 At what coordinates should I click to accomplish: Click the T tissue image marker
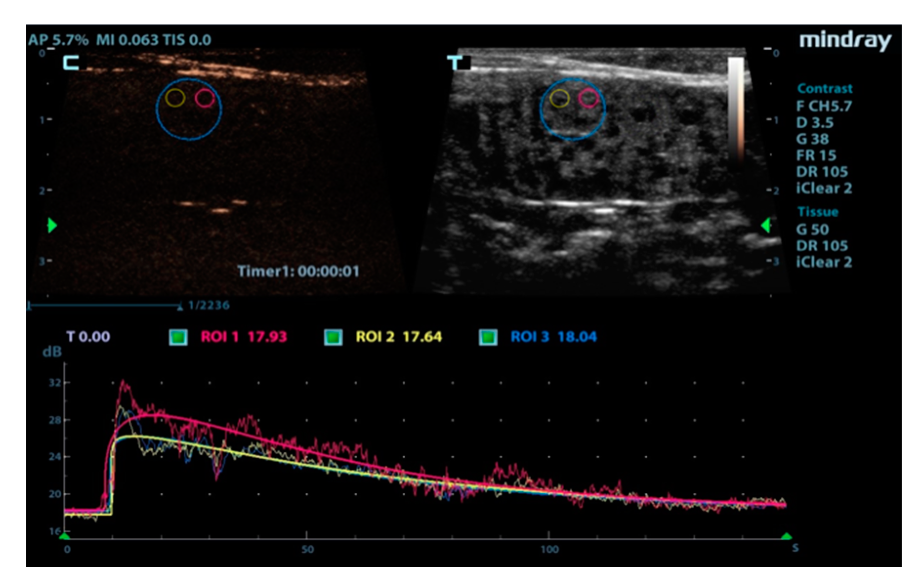point(455,62)
